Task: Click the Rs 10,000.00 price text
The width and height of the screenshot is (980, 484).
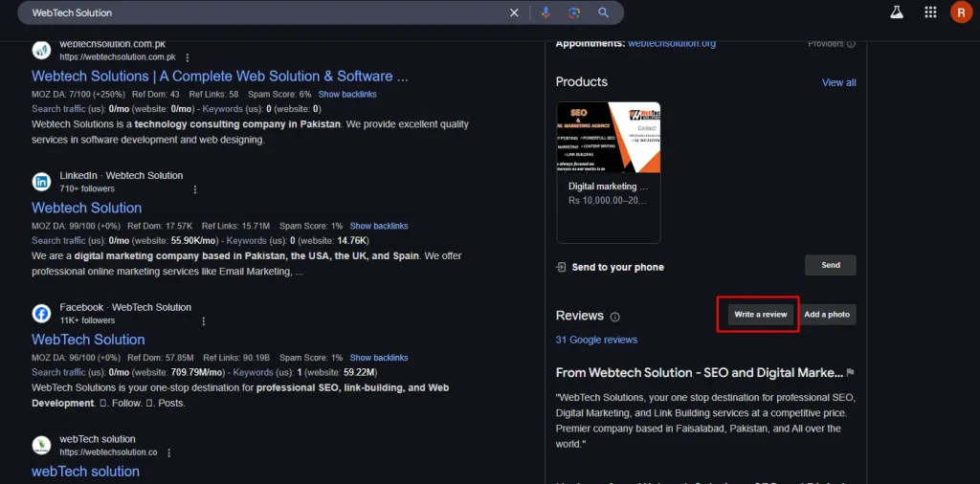Action: (x=608, y=201)
